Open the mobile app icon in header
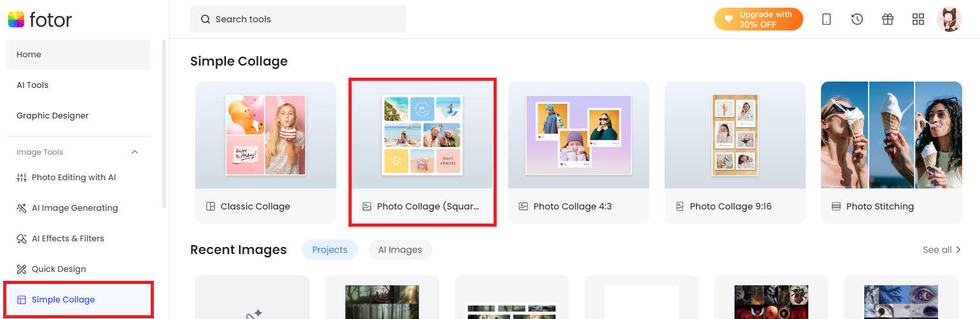This screenshot has width=980, height=319. coord(826,19)
